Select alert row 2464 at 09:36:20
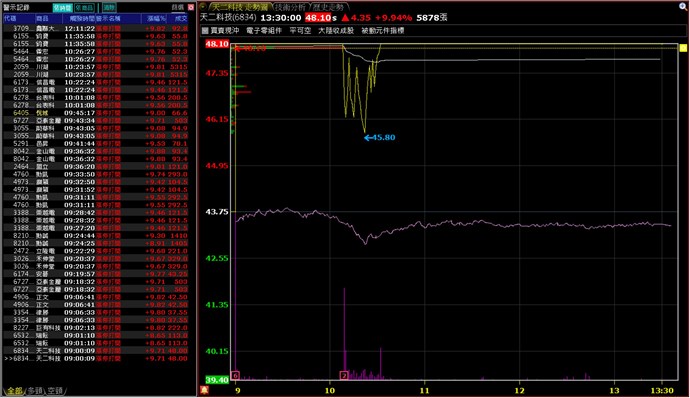 [x=95, y=167]
